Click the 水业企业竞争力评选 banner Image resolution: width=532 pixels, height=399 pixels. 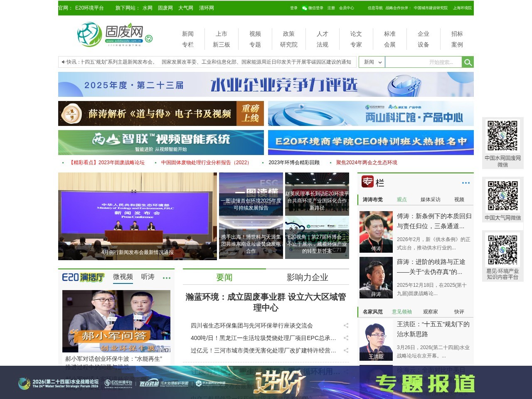[x=266, y=84]
